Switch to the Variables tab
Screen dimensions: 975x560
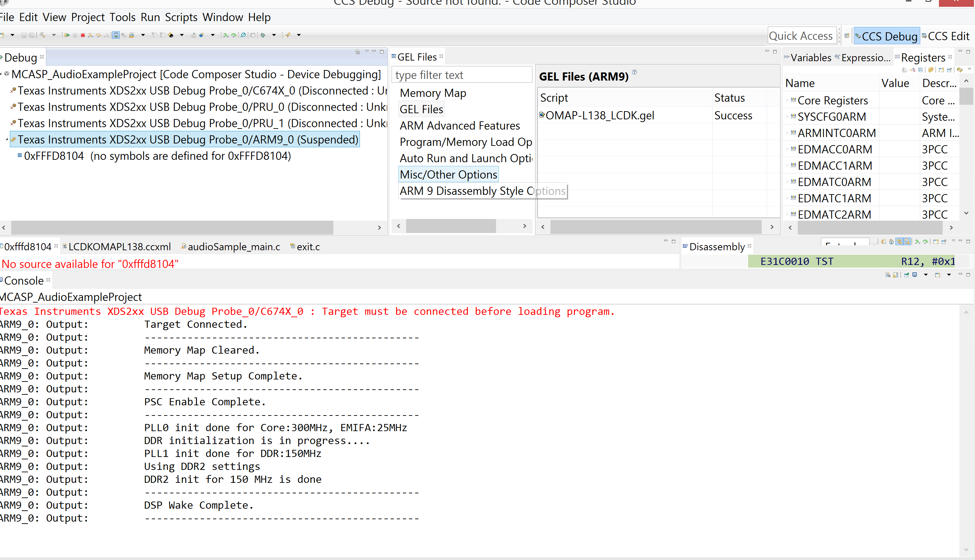(808, 58)
